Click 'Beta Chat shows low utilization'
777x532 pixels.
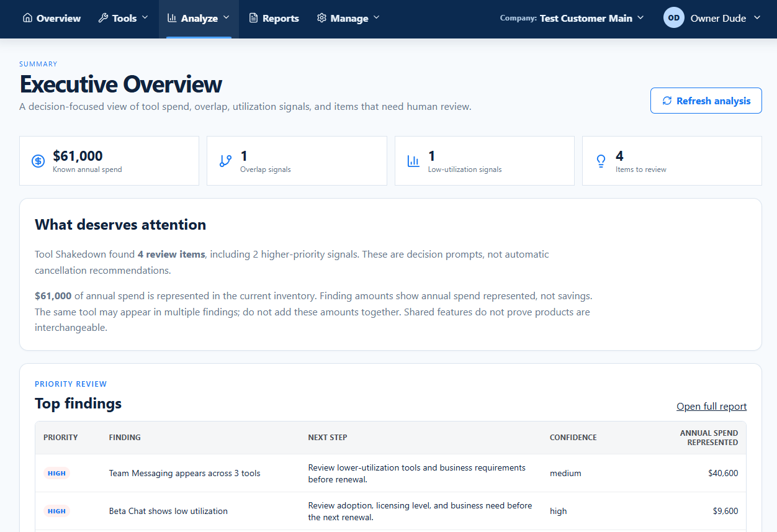click(168, 511)
